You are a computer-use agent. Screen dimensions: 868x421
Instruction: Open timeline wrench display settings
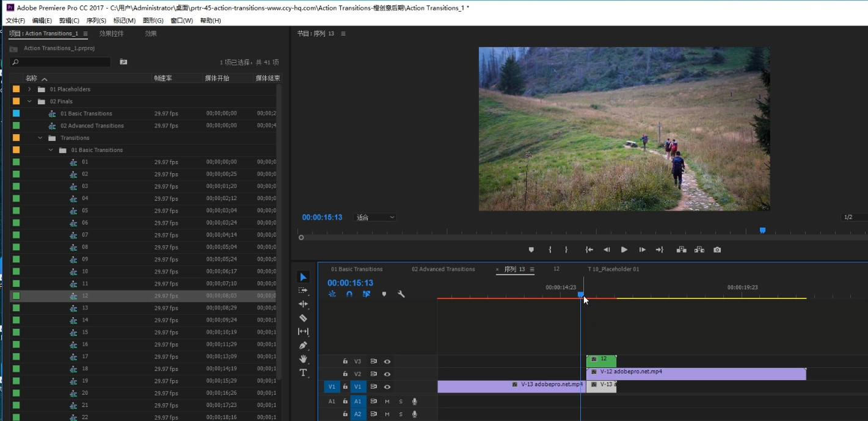tap(401, 294)
